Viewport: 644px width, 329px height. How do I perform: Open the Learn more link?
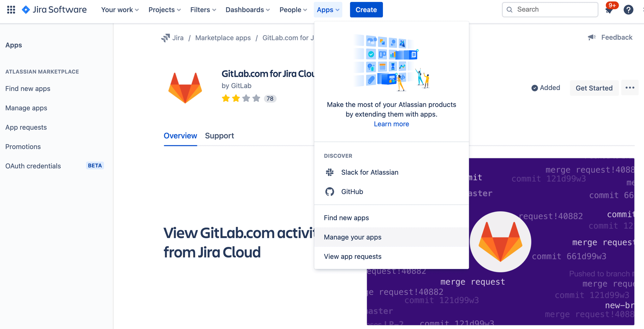(391, 124)
